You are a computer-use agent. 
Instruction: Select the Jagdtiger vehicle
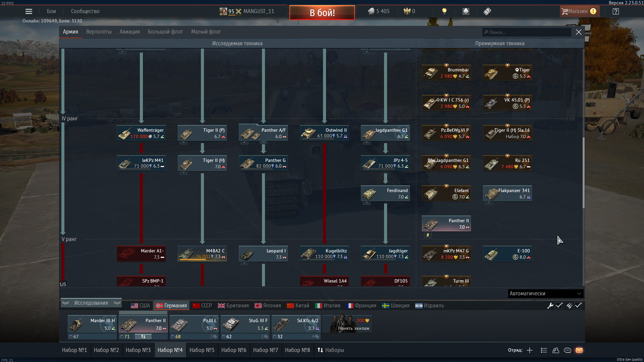(385, 254)
